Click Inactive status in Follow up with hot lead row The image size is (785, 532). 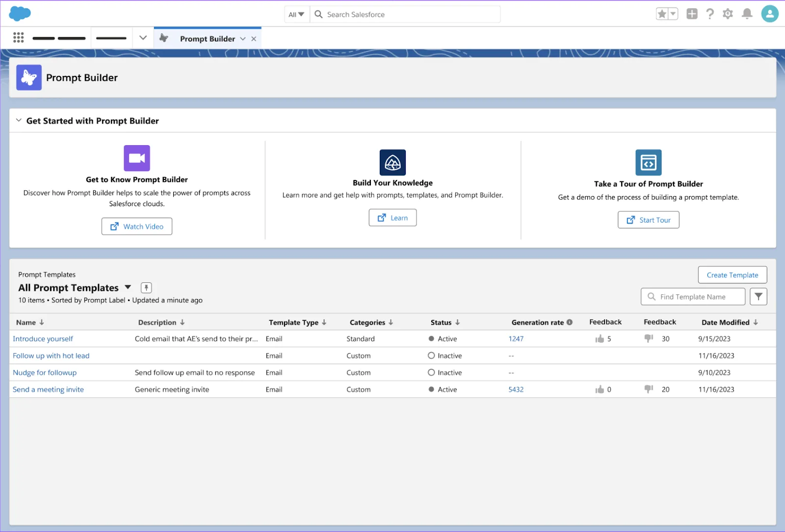click(445, 355)
